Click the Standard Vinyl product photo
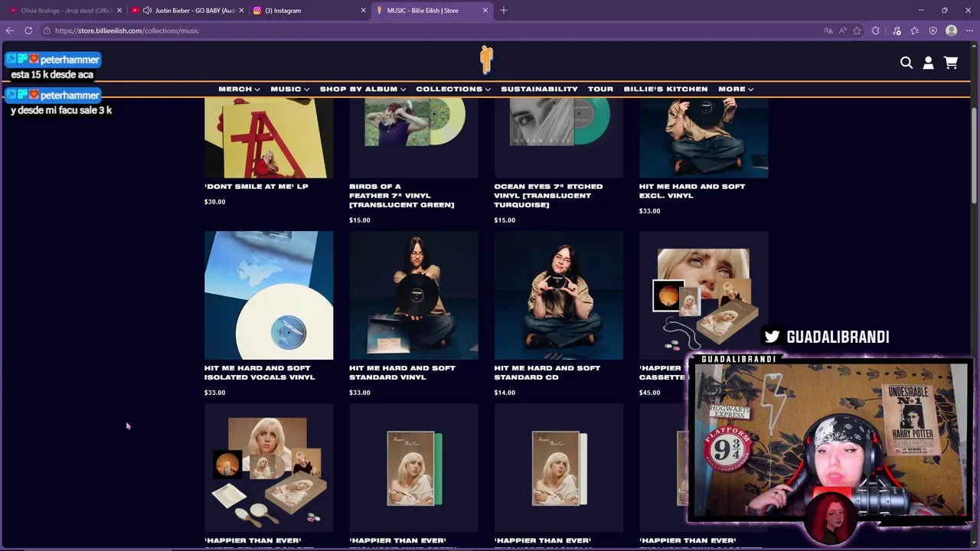Image resolution: width=980 pixels, height=551 pixels. pyautogui.click(x=413, y=295)
